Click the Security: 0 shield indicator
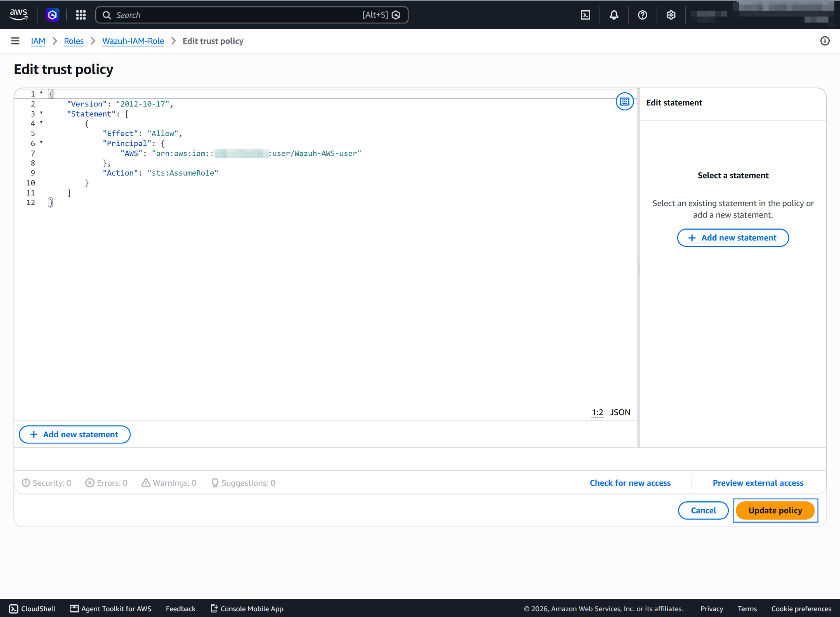 pos(46,483)
